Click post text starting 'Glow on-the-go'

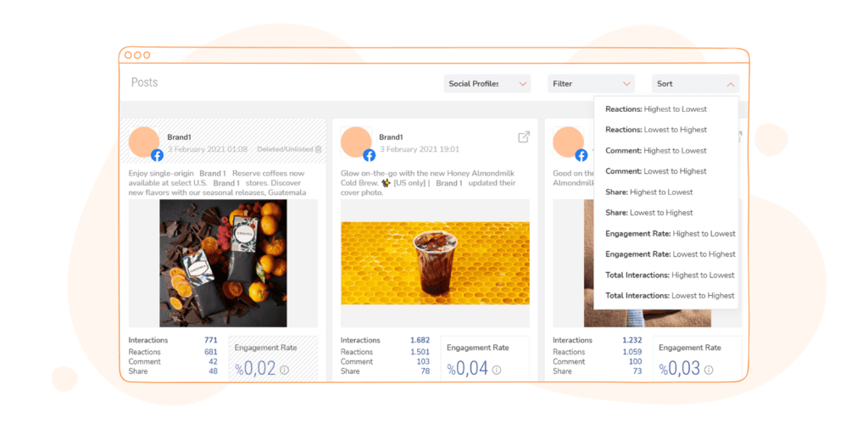pyautogui.click(x=428, y=182)
